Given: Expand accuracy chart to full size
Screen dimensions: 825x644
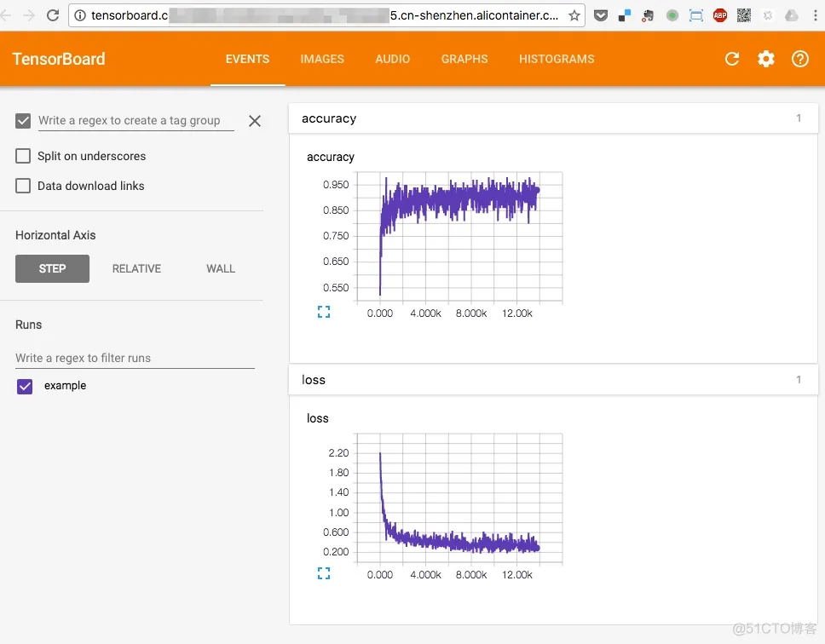Looking at the screenshot, I should [324, 312].
